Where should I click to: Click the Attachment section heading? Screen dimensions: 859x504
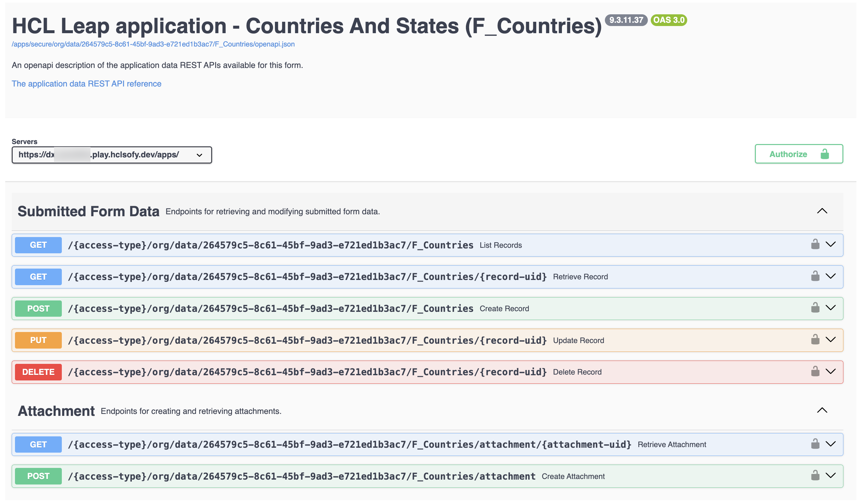pos(56,411)
